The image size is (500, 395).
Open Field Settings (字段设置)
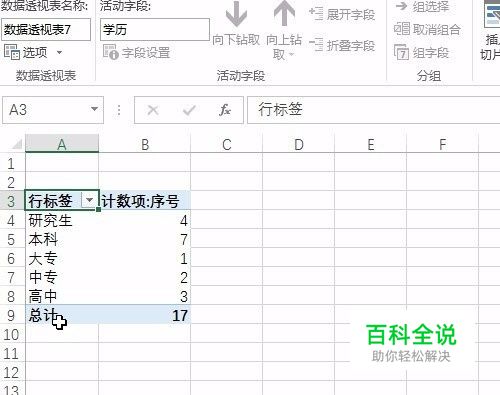click(137, 52)
